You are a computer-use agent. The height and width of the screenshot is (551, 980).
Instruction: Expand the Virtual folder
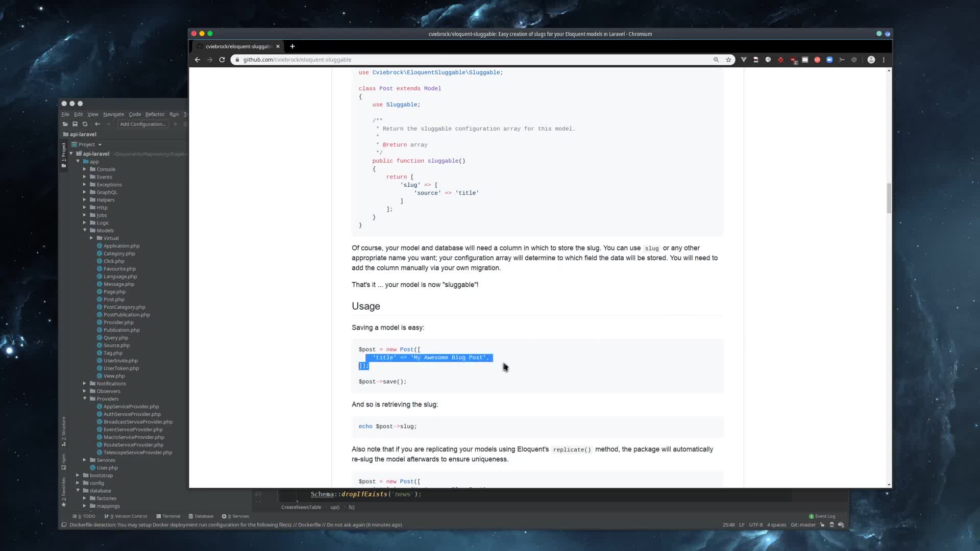[91, 238]
